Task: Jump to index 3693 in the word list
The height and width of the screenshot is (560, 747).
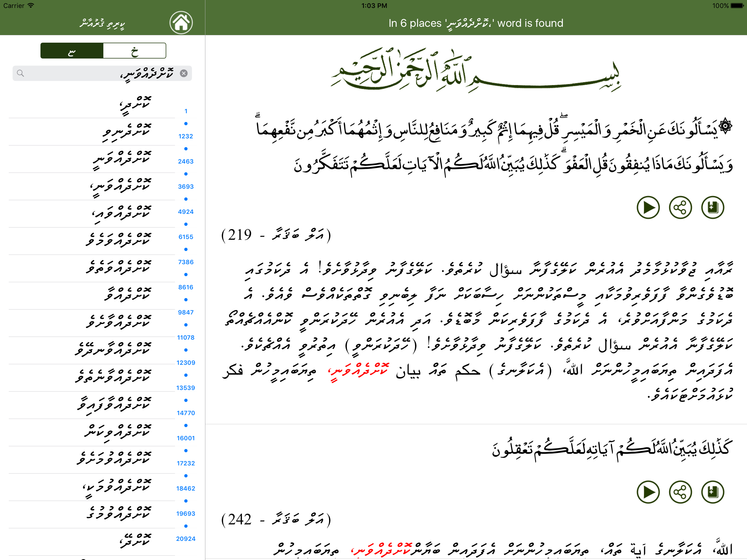Action: [186, 186]
